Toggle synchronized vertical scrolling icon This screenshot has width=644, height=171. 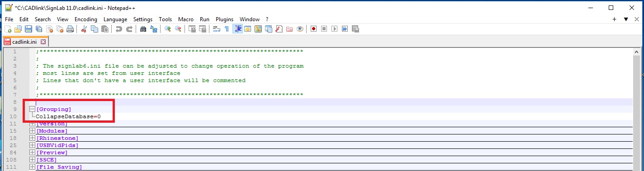tap(192, 29)
